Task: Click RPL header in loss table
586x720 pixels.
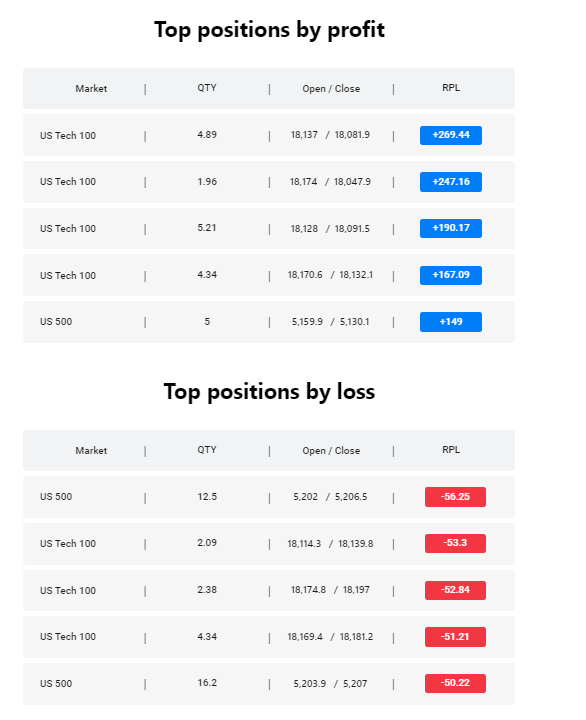Action: [451, 450]
